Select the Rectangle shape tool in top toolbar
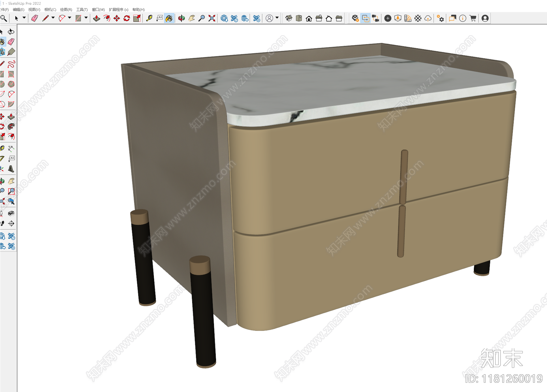The image size is (547, 392). pyautogui.click(x=78, y=18)
